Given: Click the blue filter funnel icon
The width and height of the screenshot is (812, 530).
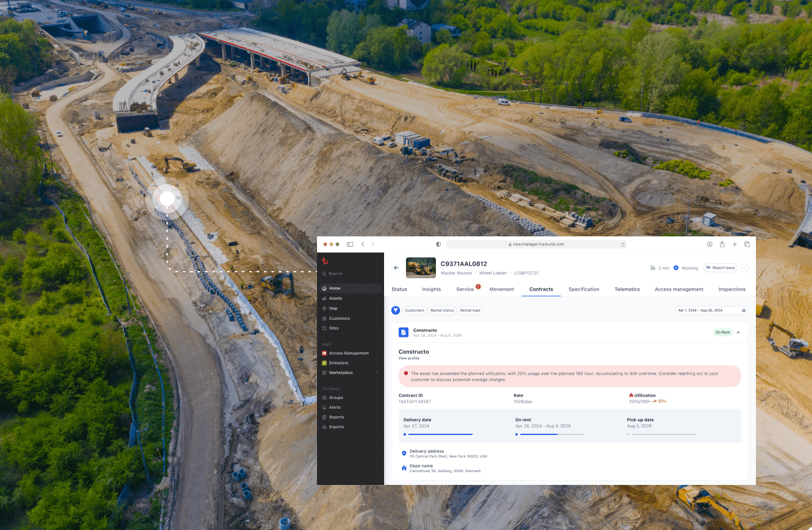Looking at the screenshot, I should [396, 310].
